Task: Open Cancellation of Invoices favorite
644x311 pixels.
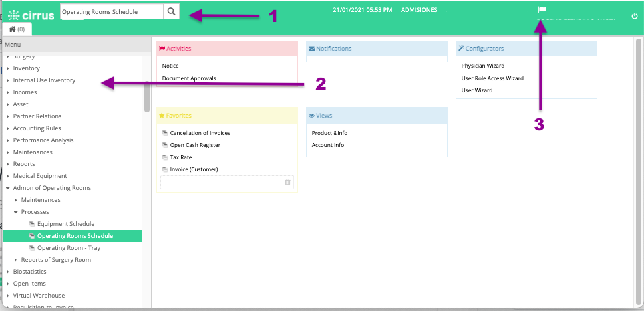Action: point(200,133)
